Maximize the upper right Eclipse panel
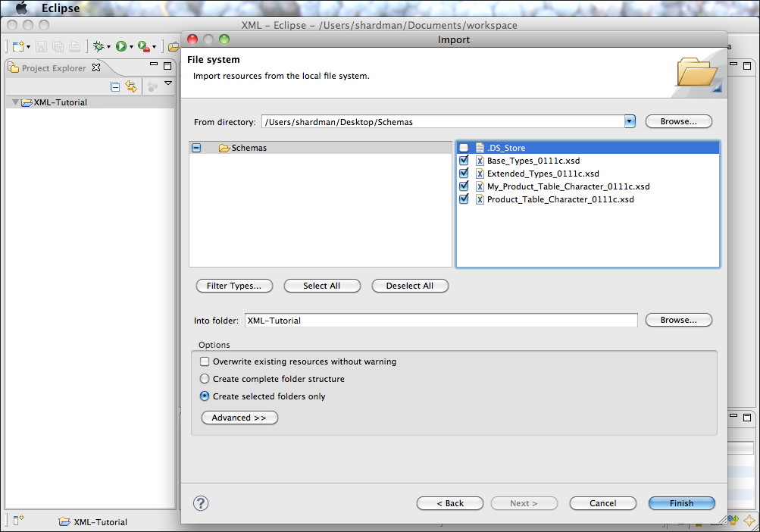Image resolution: width=760 pixels, height=532 pixels. coord(747,66)
